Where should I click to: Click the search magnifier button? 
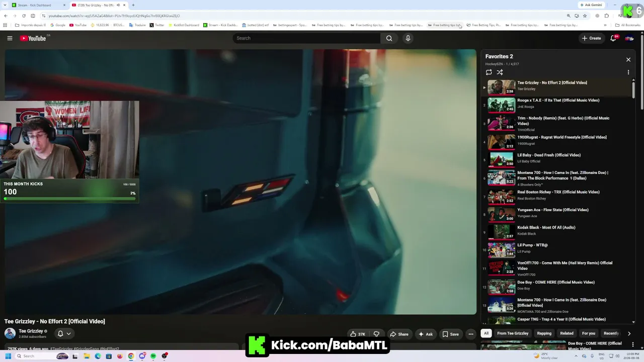click(389, 38)
